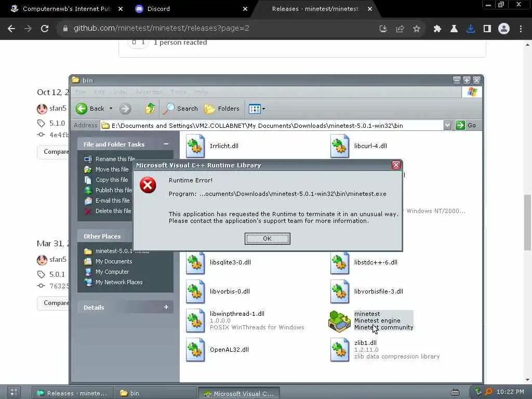Image resolution: width=532 pixels, height=399 pixels.
Task: Open Search in the Explorer toolbar
Action: pos(180,109)
